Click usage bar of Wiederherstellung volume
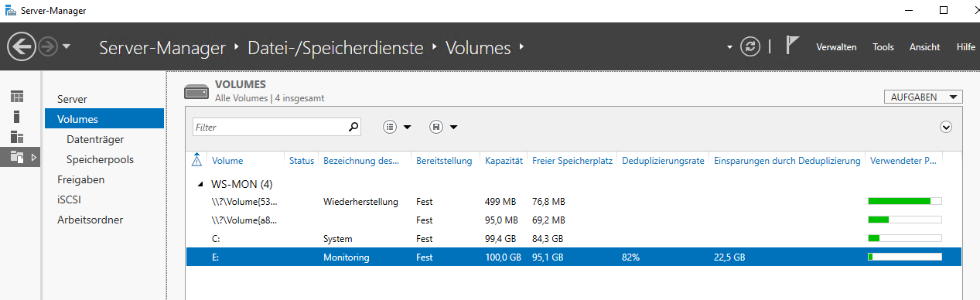980x300 pixels. (905, 201)
